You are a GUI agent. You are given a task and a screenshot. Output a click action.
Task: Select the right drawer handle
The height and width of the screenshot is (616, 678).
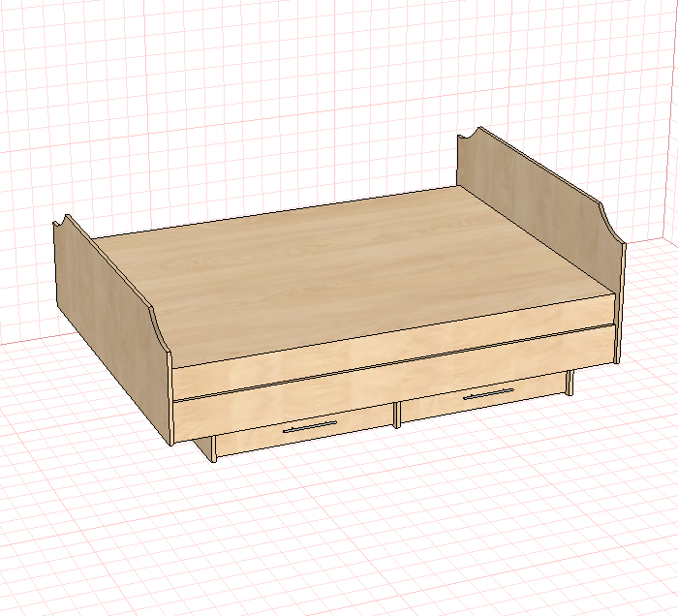click(x=488, y=394)
